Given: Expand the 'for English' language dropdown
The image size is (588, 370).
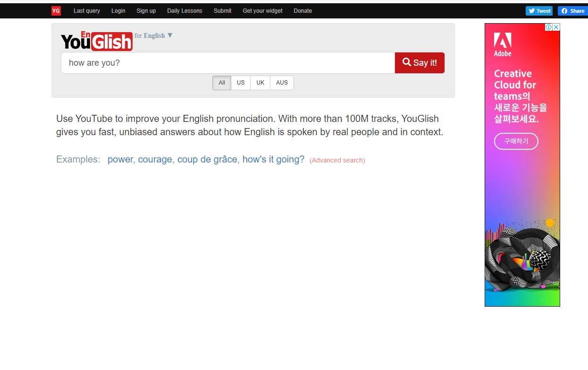Looking at the screenshot, I should 153,35.
